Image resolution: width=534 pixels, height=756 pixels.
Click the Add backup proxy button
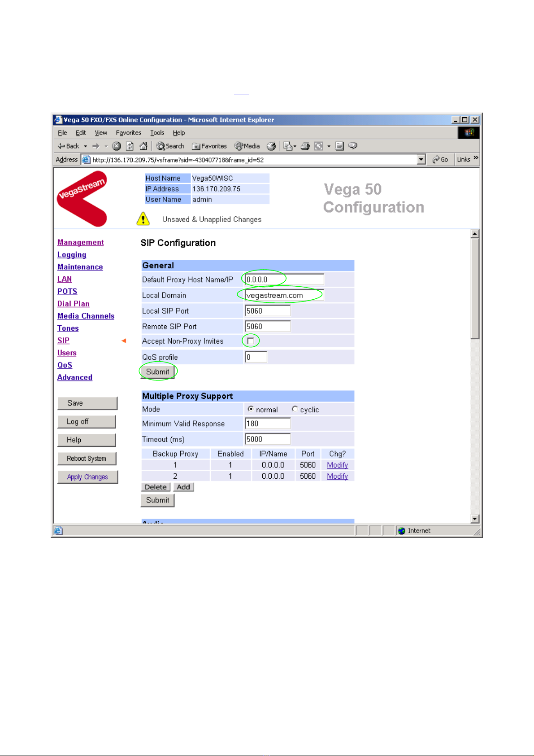pyautogui.click(x=183, y=487)
